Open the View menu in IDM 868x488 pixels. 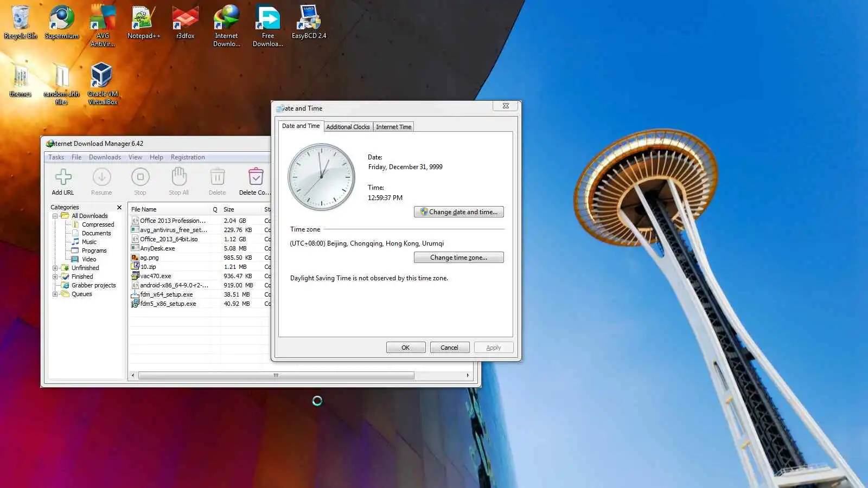(135, 157)
